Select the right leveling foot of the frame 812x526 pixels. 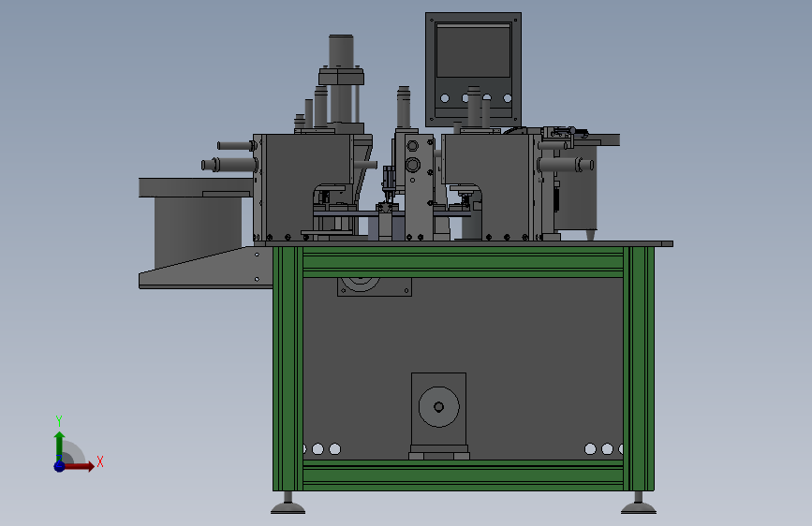click(x=639, y=504)
